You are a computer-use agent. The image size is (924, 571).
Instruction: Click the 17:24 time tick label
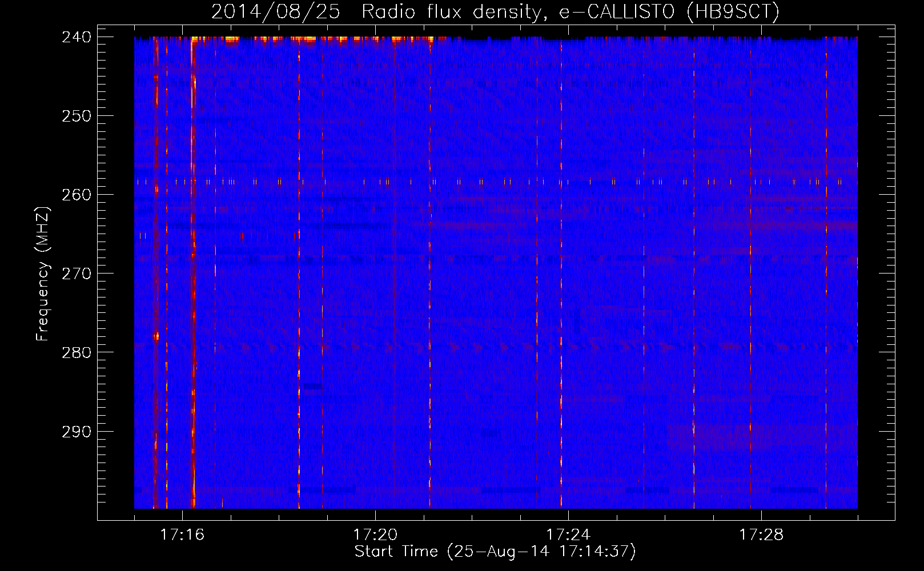click(568, 535)
